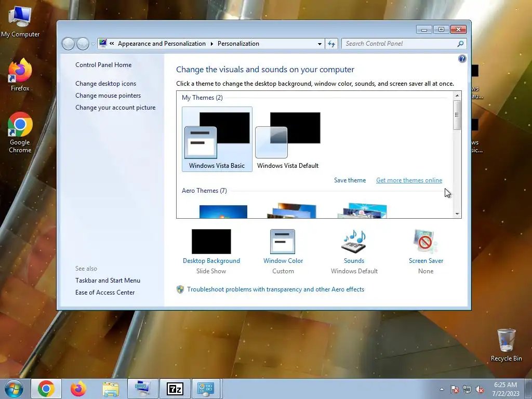
Task: Select the Windows Vista Default theme
Action: [288, 139]
